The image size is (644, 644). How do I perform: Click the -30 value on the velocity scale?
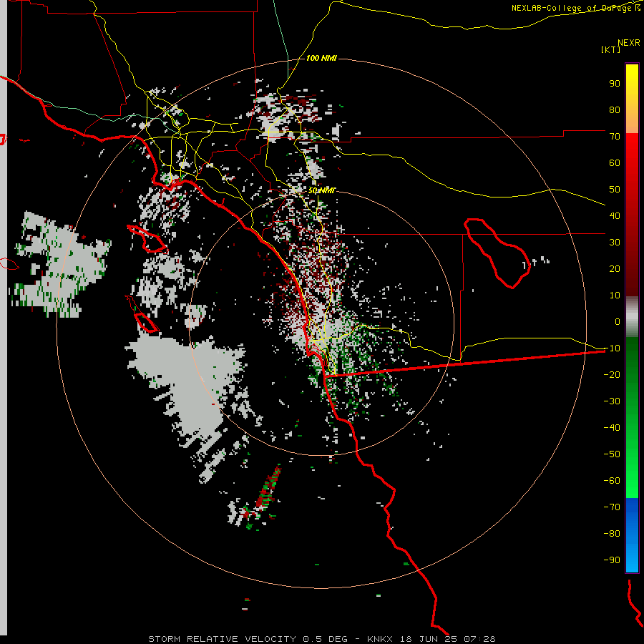(x=612, y=401)
